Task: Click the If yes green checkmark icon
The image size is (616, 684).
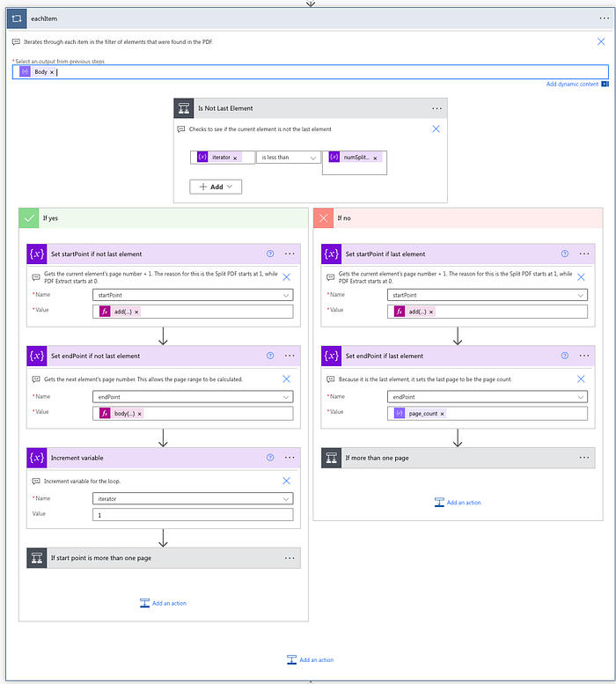Action: click(x=29, y=217)
